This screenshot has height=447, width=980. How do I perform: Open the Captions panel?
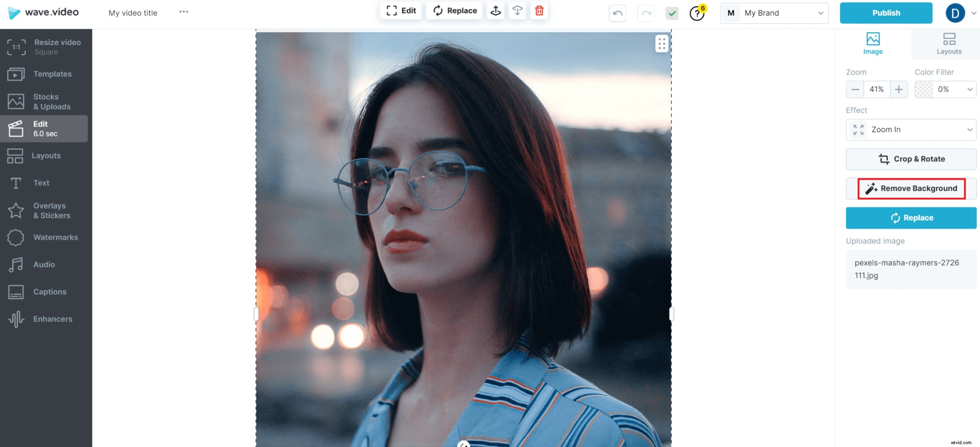point(49,292)
